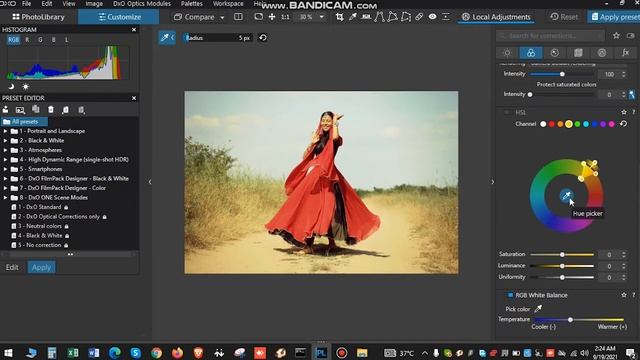
Task: Click the RGB White Balance pick color eyedropper
Action: point(538,309)
